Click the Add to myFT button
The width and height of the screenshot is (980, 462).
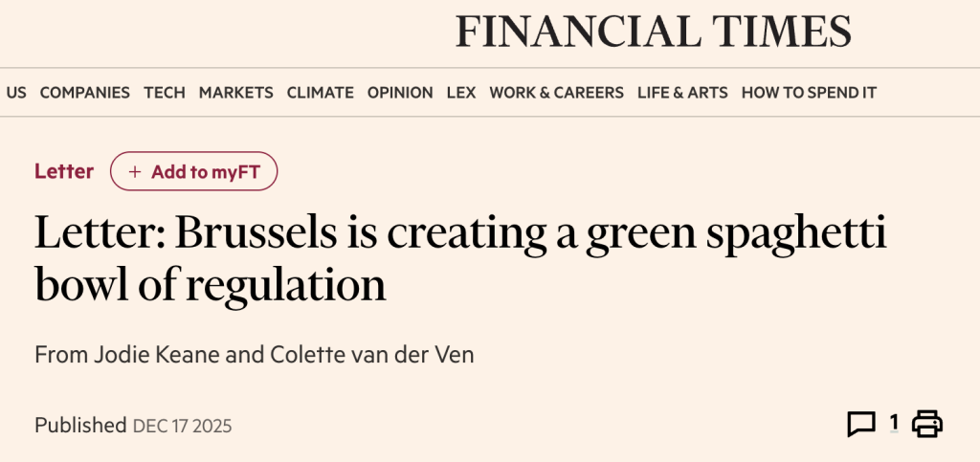193,172
